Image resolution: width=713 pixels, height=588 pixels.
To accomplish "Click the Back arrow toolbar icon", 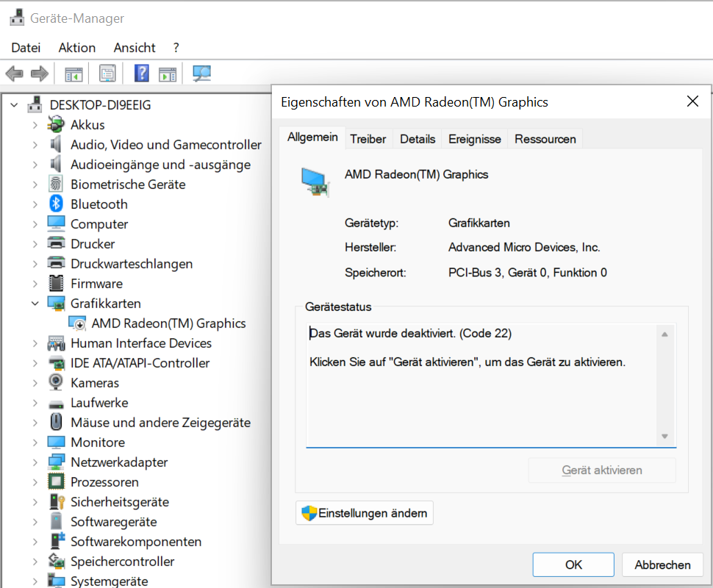I will click(14, 73).
